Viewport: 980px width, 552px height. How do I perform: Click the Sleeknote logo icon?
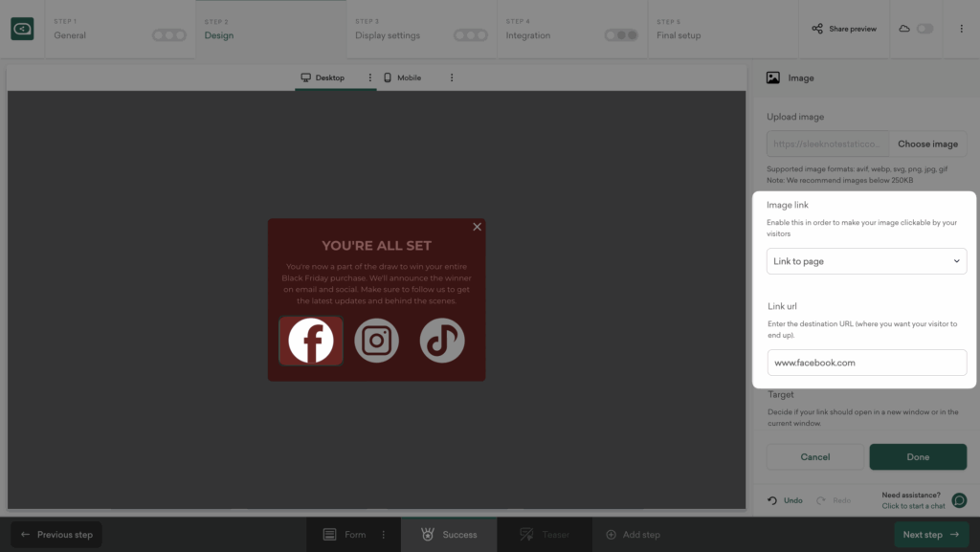(22, 29)
